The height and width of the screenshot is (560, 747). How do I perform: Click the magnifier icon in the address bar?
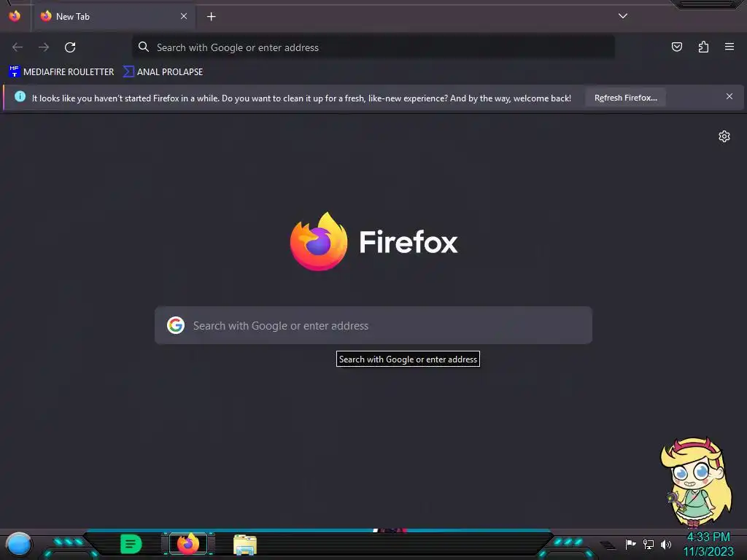[144, 47]
